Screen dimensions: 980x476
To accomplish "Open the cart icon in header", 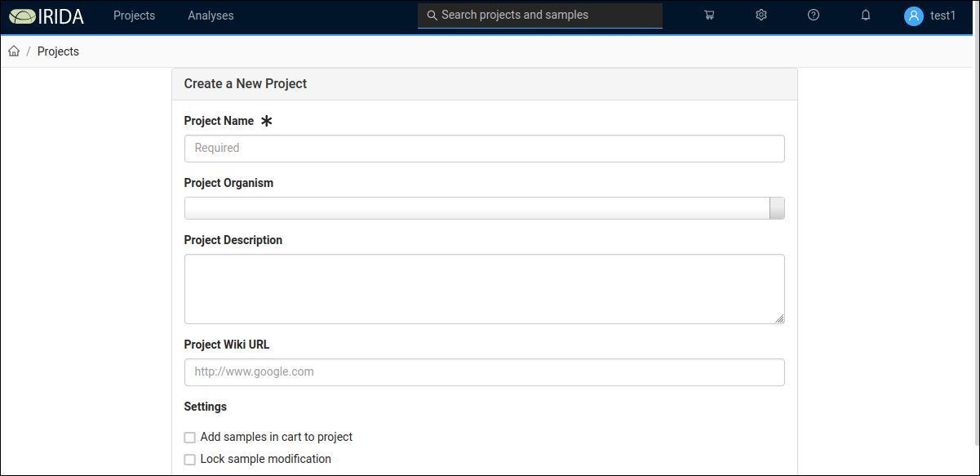I will coord(709,16).
